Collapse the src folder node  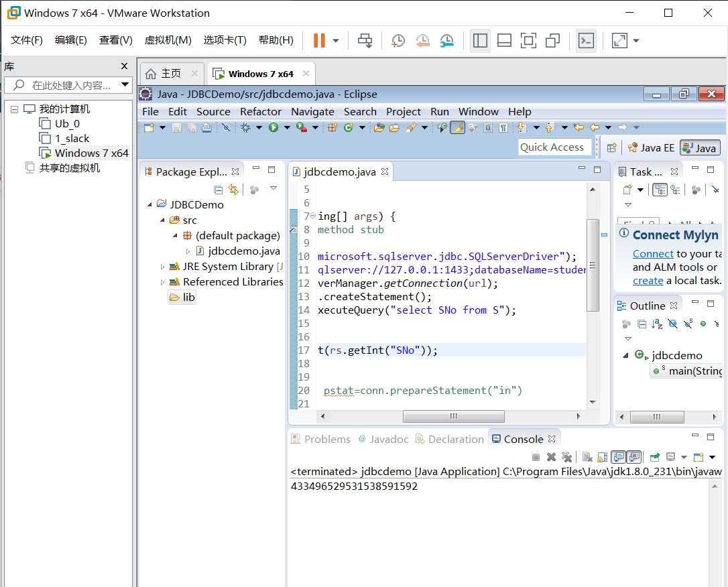162,220
